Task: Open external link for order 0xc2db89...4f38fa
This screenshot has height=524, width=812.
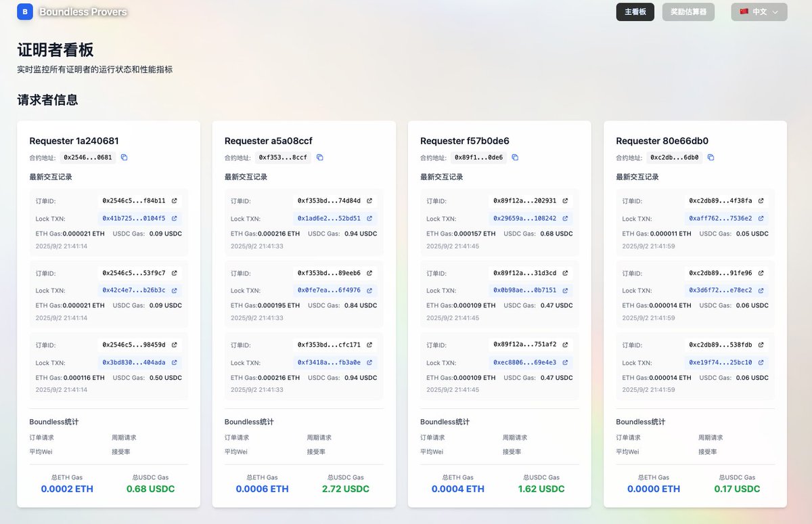Action: point(761,201)
